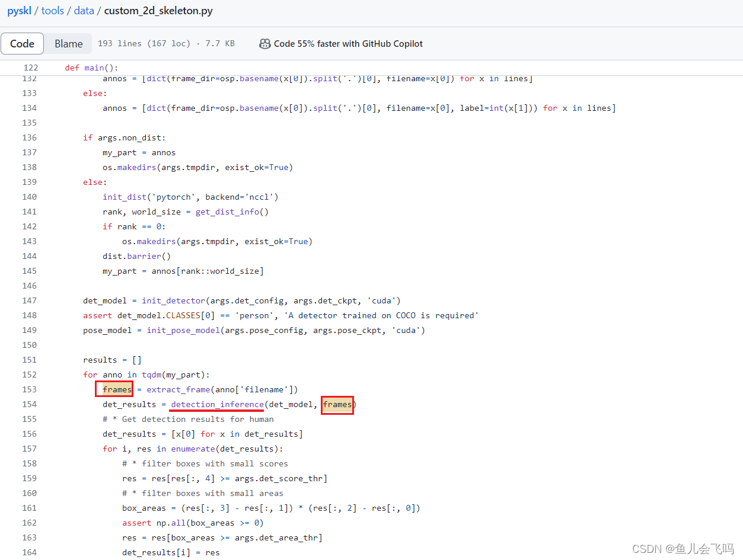Click the highlighted frames variable on line 153

click(x=114, y=389)
